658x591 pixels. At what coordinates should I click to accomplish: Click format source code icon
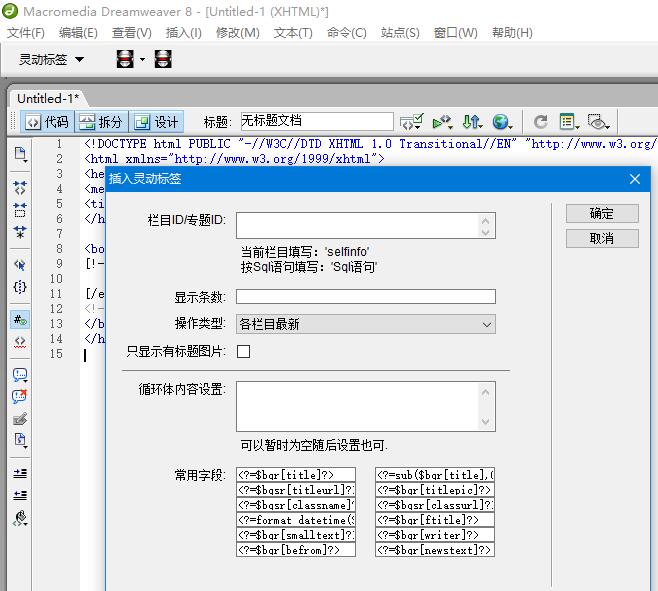click(x=20, y=519)
